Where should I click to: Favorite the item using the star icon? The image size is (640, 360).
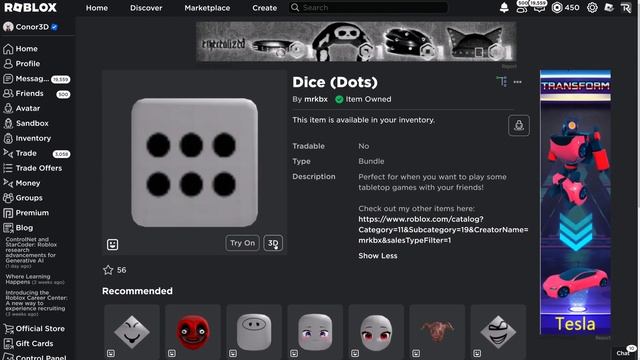(108, 270)
